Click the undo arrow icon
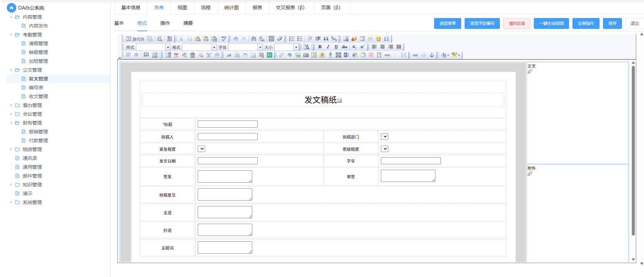Screen dimensions: 644x277 pyautogui.click(x=236, y=39)
